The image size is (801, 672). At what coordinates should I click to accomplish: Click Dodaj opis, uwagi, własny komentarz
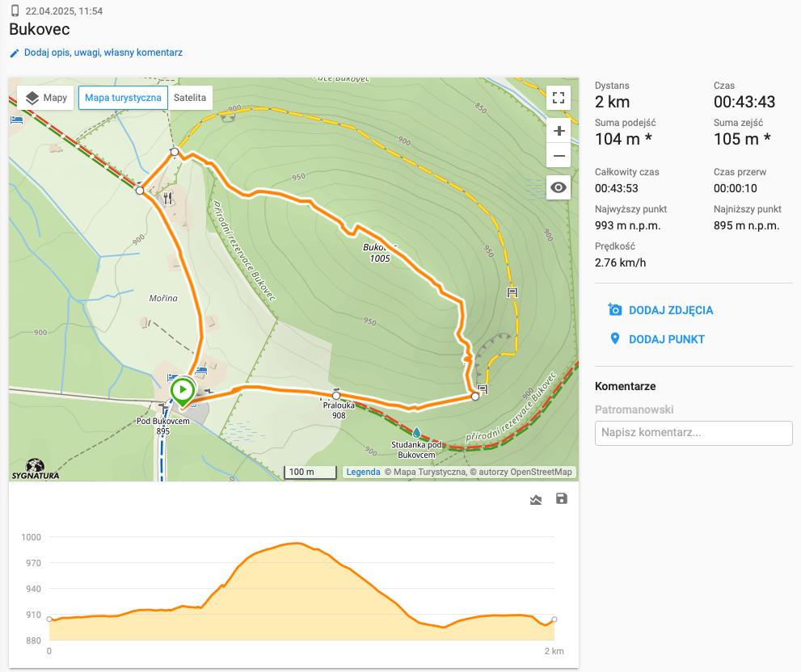coord(103,52)
